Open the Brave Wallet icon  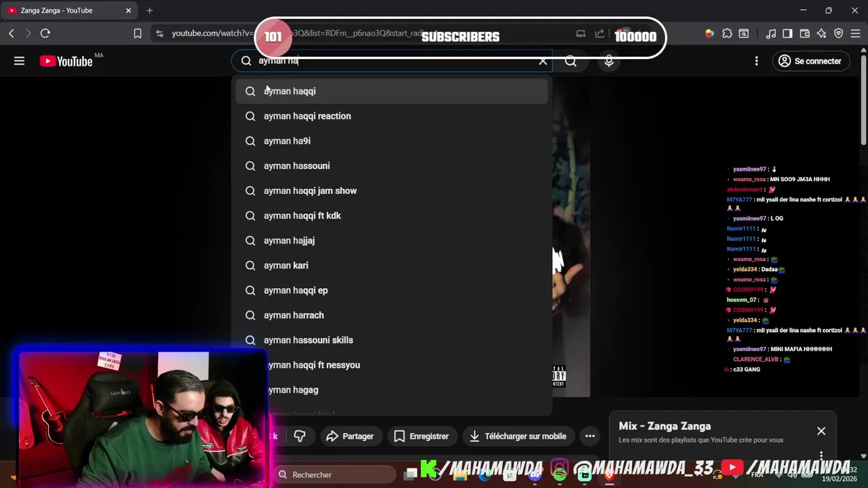(804, 33)
